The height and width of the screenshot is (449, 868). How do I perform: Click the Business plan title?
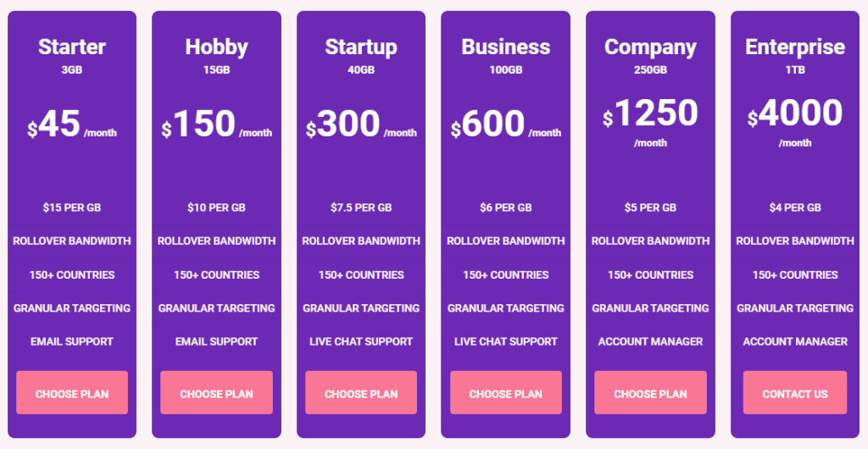click(x=506, y=47)
